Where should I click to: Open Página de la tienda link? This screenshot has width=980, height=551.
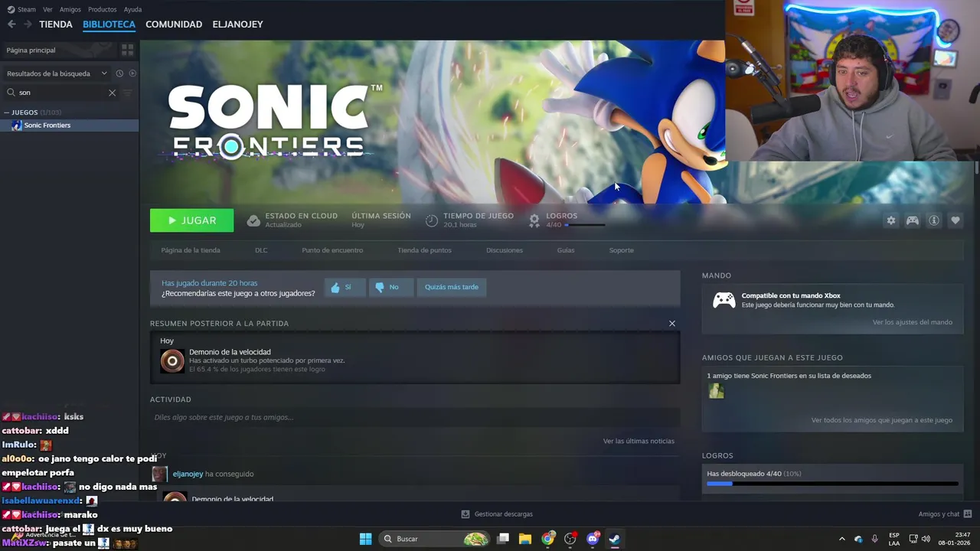coord(191,250)
